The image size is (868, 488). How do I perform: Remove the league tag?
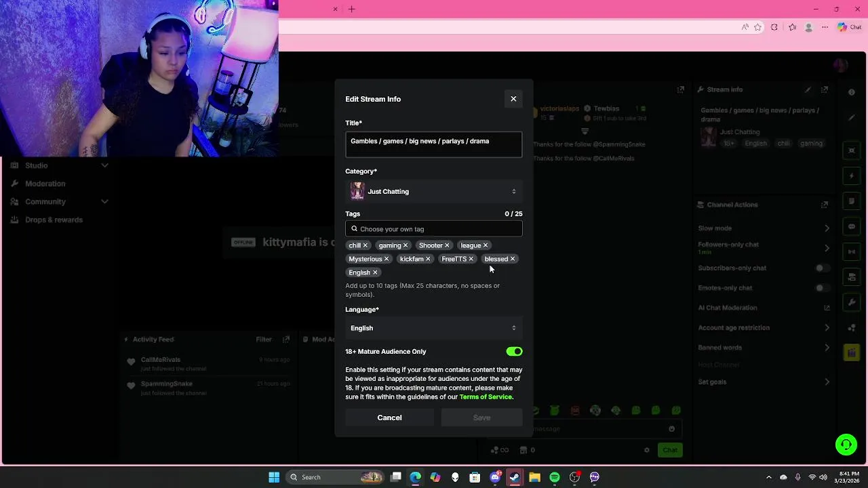[486, 245]
